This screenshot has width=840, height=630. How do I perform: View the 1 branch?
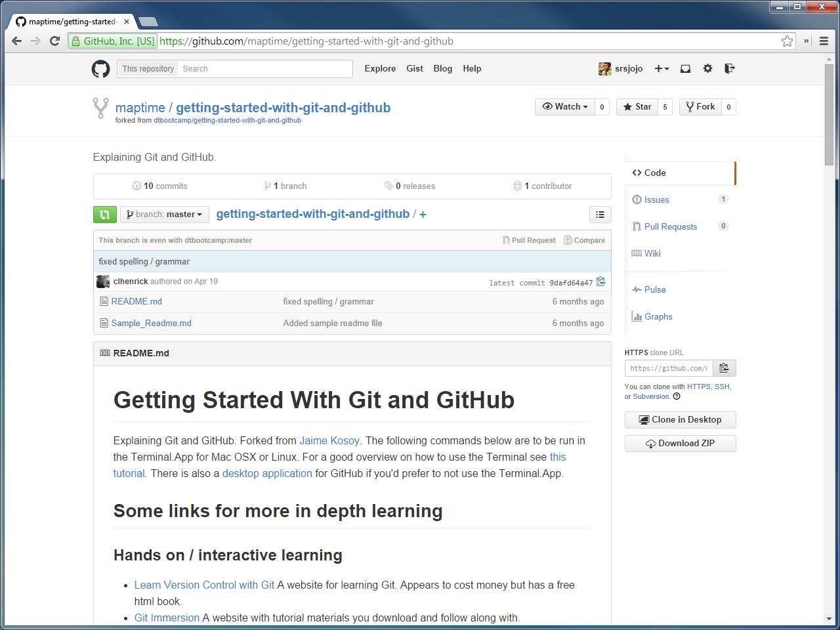click(285, 186)
